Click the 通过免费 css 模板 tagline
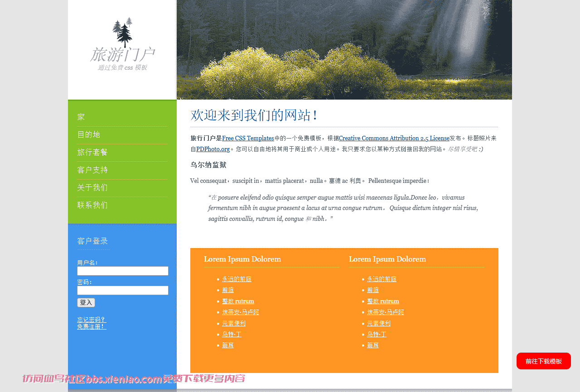This screenshot has height=392, width=580. pyautogui.click(x=122, y=67)
